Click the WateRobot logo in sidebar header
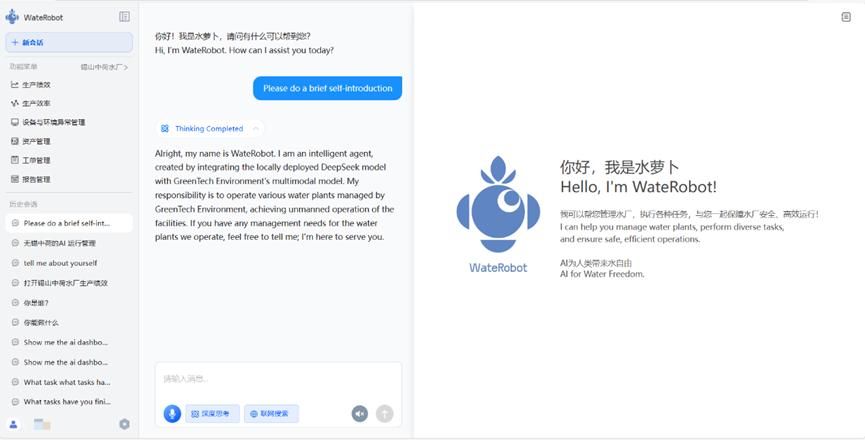Screen dimensions: 865x440 (x=12, y=17)
